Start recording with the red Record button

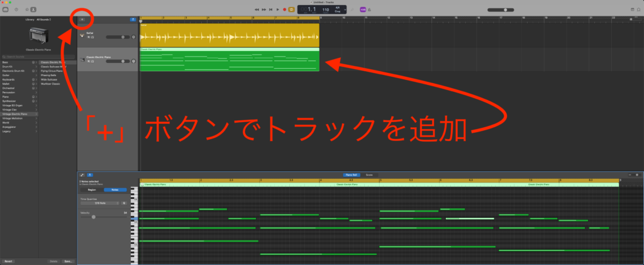284,9
